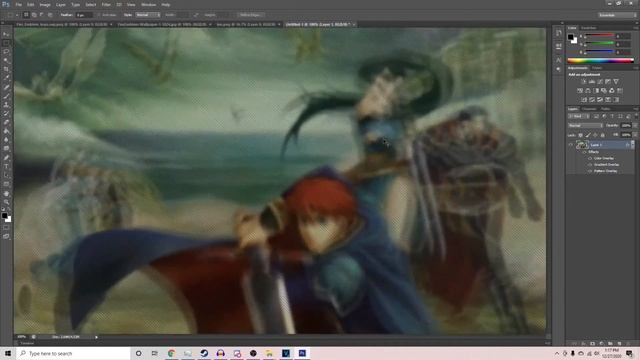Click the Feather value input field

[x=84, y=15]
